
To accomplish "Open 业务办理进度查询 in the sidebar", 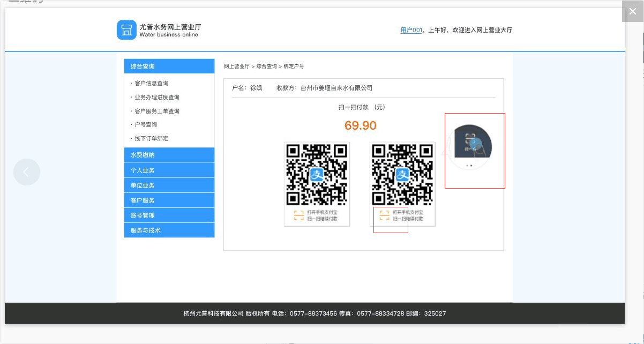I will 157,97.
